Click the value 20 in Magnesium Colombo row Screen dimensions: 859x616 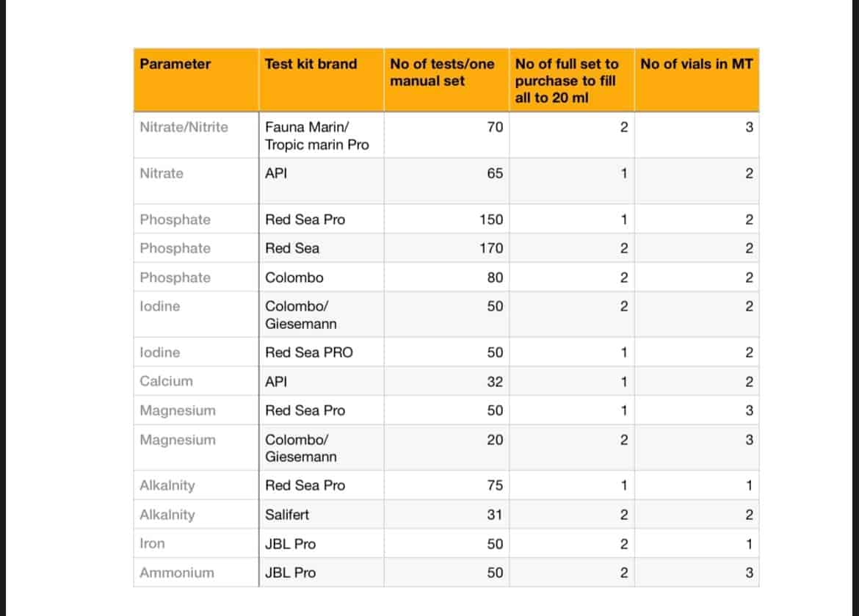[496, 440]
